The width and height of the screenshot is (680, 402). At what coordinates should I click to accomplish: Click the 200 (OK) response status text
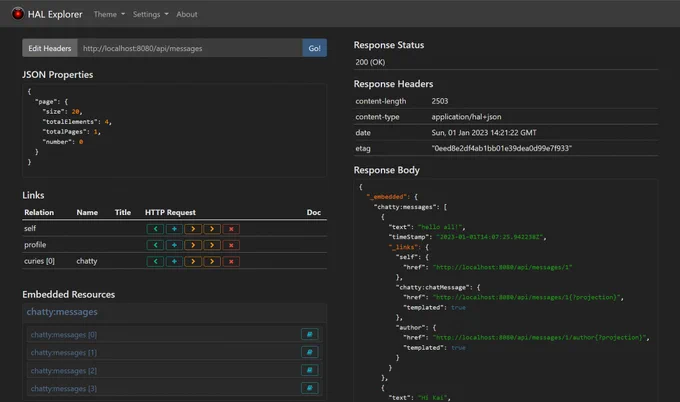pos(370,62)
